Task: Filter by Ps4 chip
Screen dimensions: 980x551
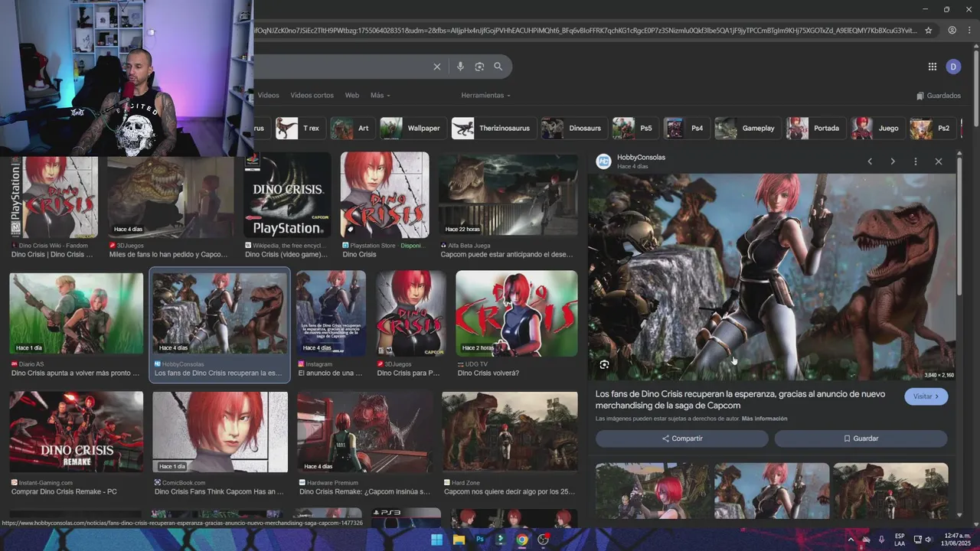Action: tap(686, 128)
